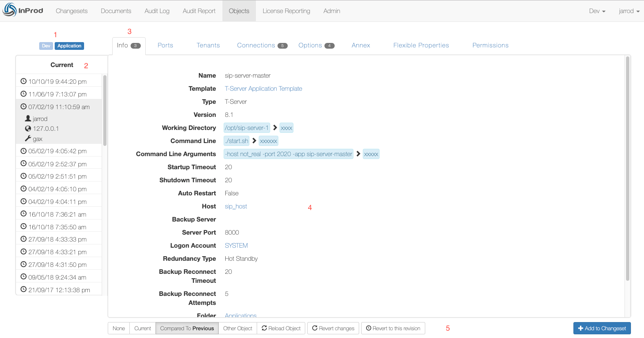Click clock icon of 27/09/18 4:31:50 pm
The width and height of the screenshot is (644, 338).
pyautogui.click(x=24, y=264)
